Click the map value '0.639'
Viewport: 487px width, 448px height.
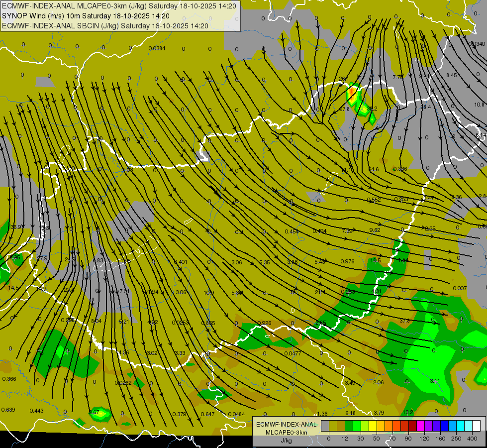tap(8, 410)
